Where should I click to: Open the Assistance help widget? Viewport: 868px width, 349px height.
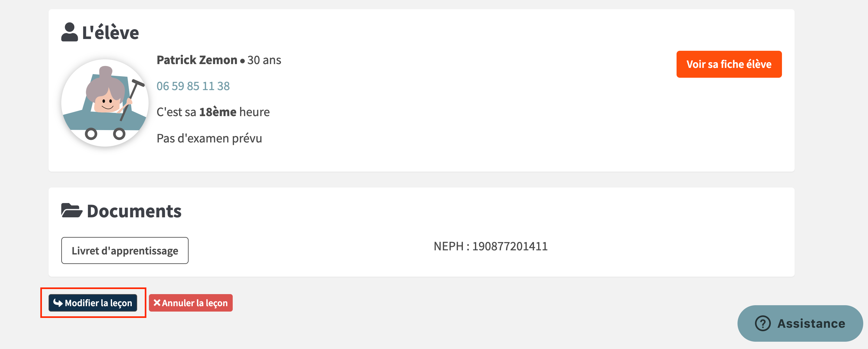pos(800,323)
